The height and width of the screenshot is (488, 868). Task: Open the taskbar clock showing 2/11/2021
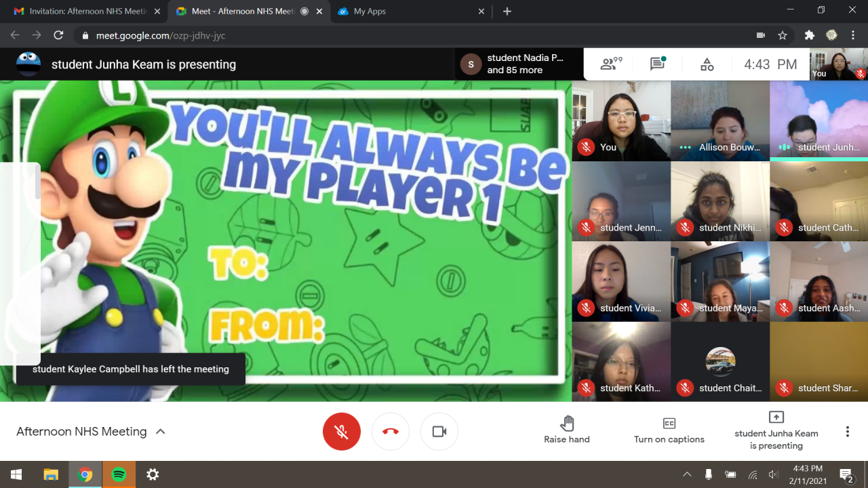[808, 474]
